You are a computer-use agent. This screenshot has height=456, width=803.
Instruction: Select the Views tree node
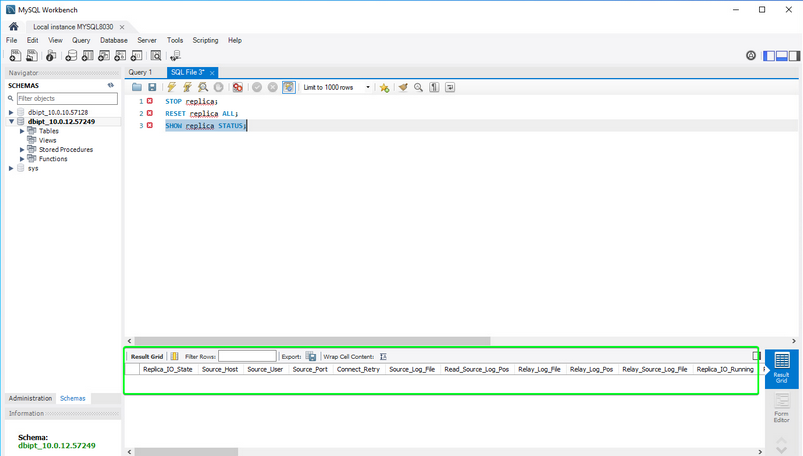pyautogui.click(x=48, y=140)
